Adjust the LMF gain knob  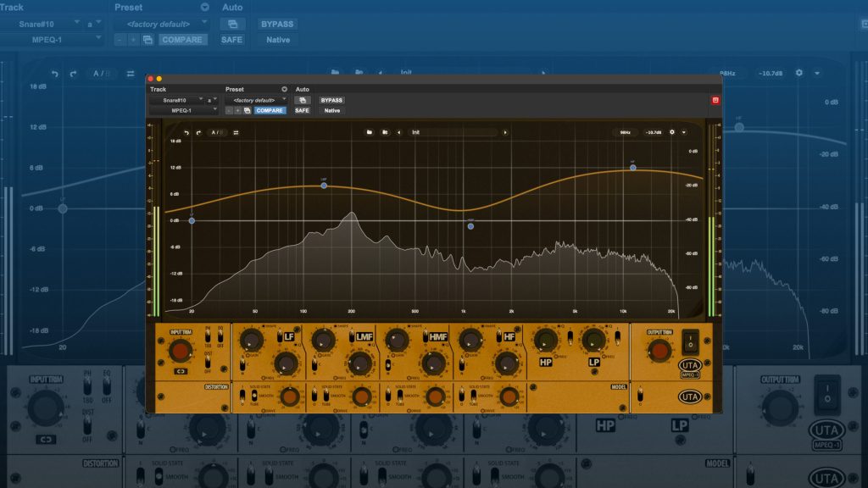coord(323,340)
